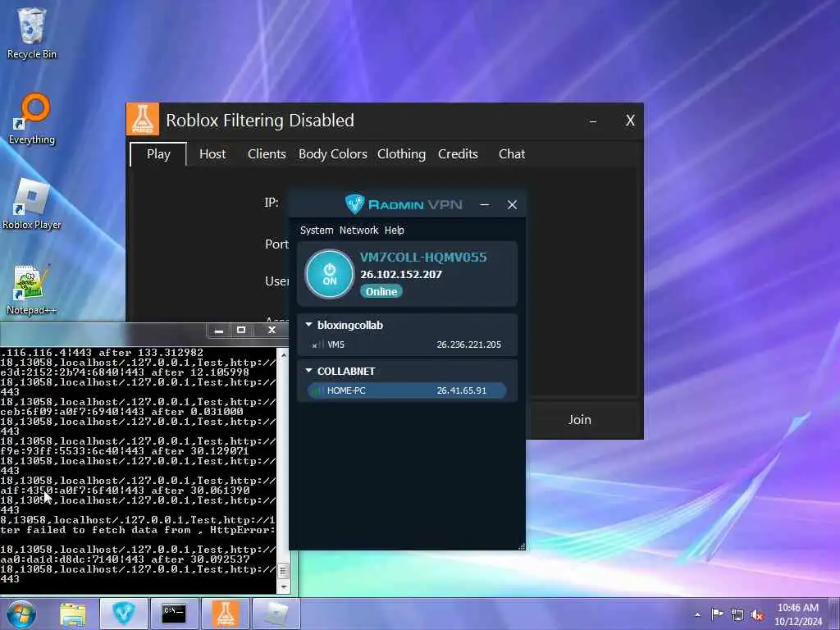The image size is (840, 630).
Task: Click the 26.41.65.91 address of HOME-PC
Action: pos(461,390)
